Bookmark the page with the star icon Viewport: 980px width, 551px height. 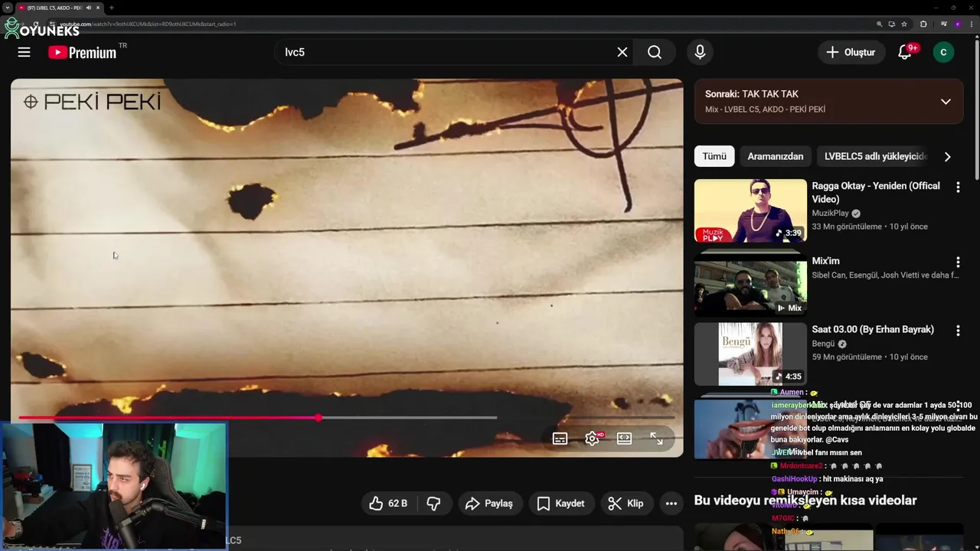(x=904, y=24)
